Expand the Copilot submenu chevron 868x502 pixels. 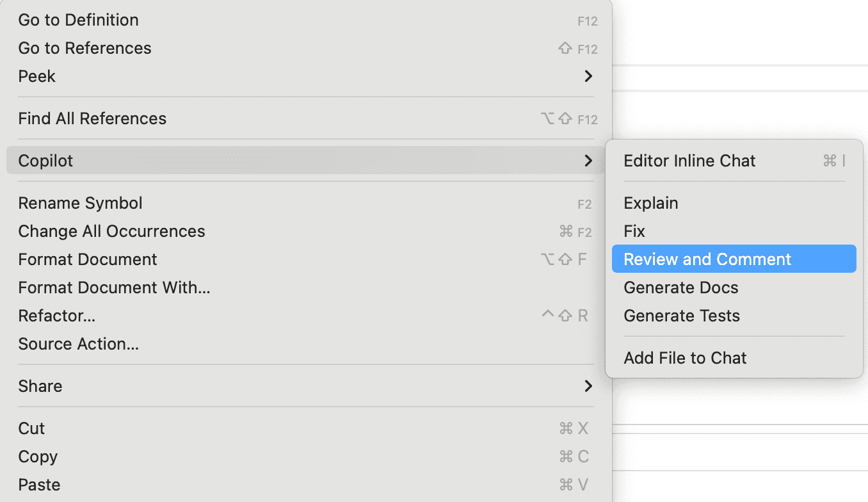pyautogui.click(x=588, y=161)
